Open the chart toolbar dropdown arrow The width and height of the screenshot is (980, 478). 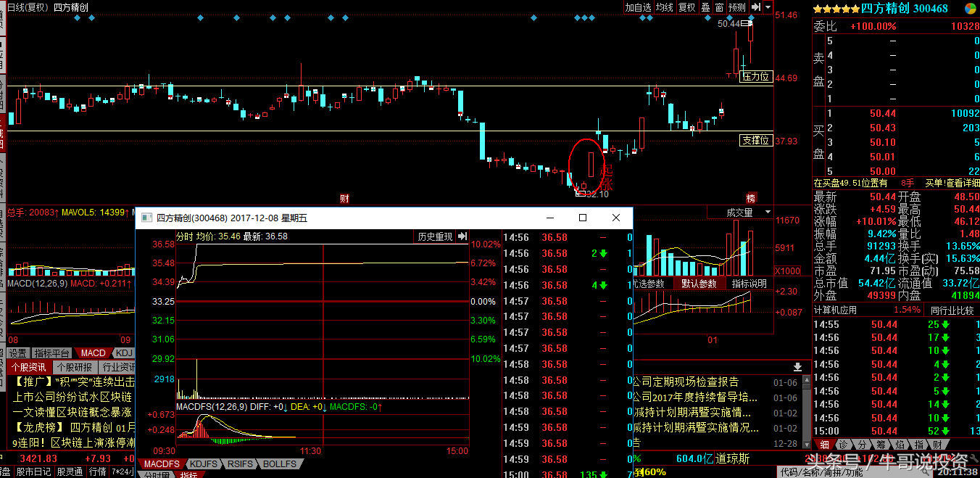768,7
